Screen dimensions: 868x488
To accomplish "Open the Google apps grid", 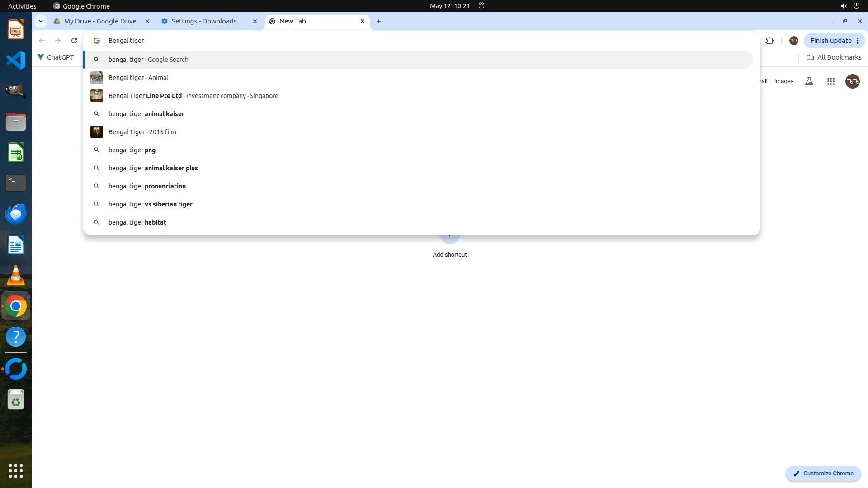I will click(x=830, y=81).
